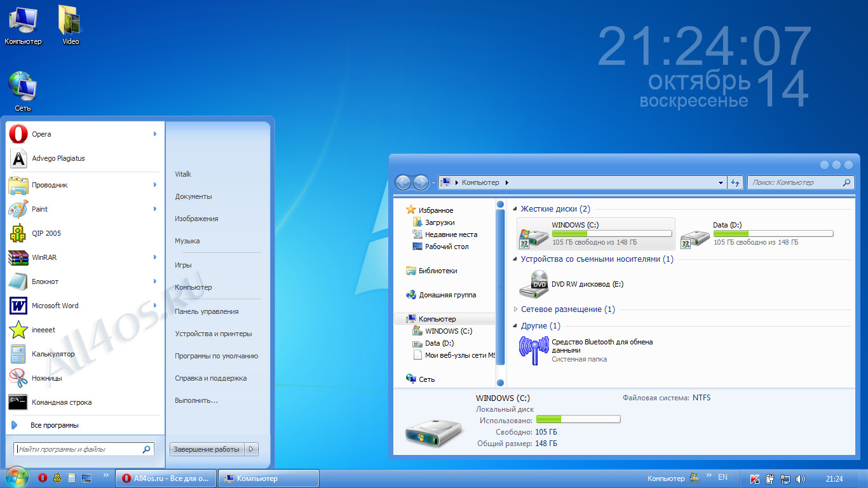The height and width of the screenshot is (488, 868).
Task: Open the volume tray icon
Action: 801,479
